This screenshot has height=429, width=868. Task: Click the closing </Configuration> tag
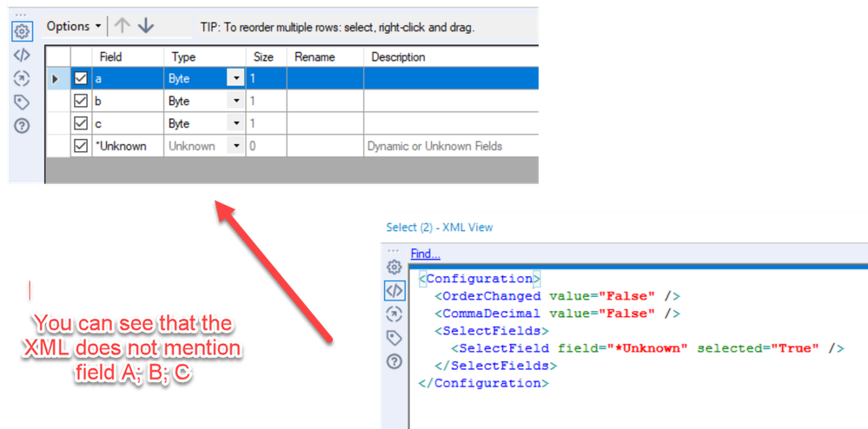[484, 383]
